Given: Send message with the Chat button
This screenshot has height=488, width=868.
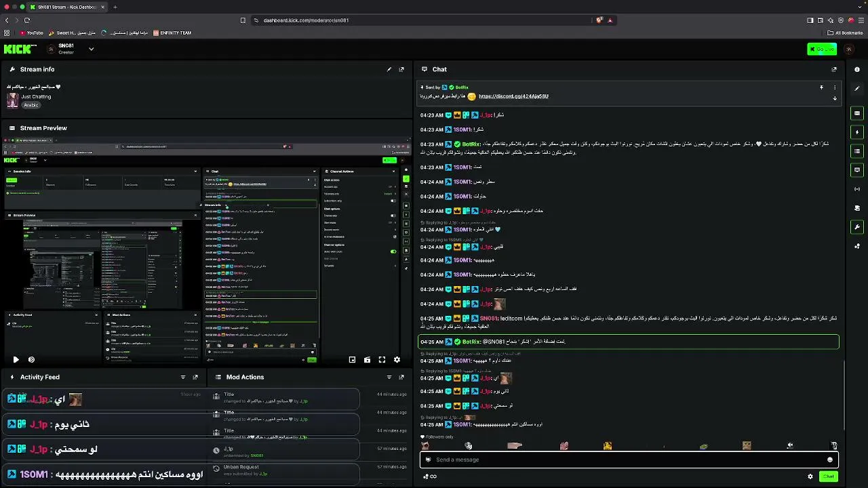Looking at the screenshot, I should point(828,476).
